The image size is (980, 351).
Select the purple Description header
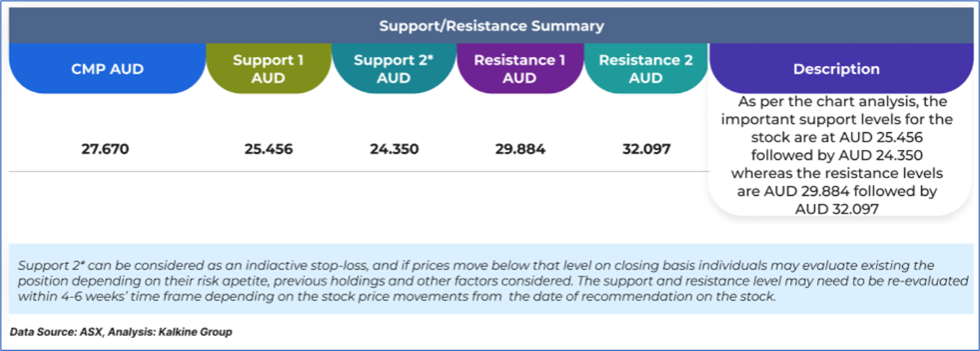click(837, 69)
